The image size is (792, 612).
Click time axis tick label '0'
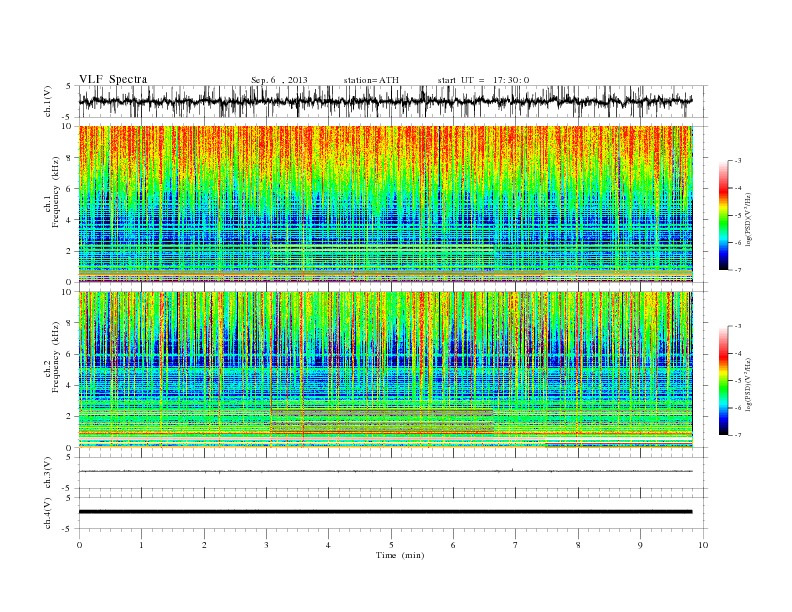pos(79,545)
